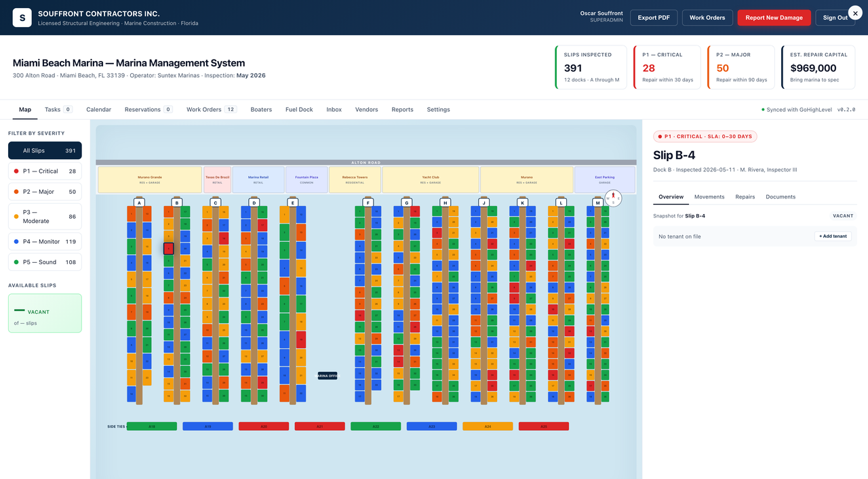868x479 pixels.
Task: Click the Yacht Club building block
Action: (x=431, y=180)
